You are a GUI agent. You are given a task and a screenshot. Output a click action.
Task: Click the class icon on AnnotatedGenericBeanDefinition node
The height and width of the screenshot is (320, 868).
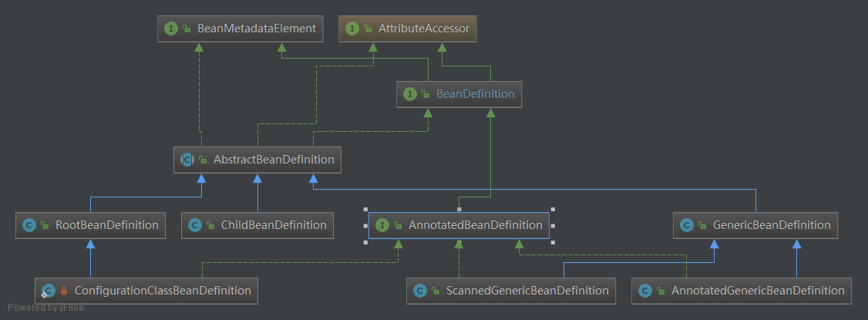click(x=645, y=291)
